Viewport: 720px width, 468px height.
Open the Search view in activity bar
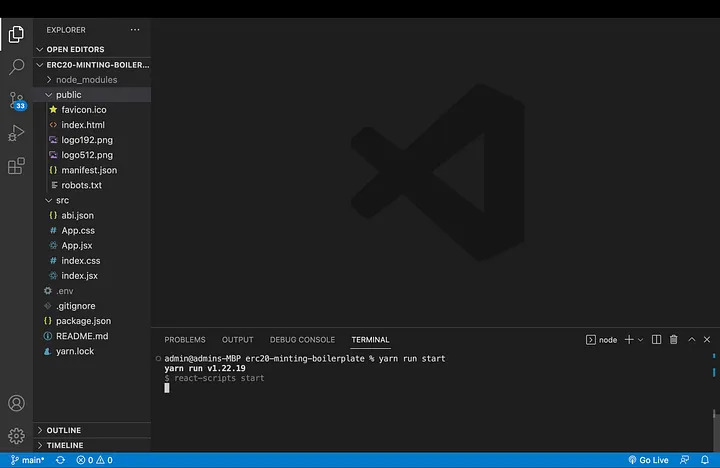[x=16, y=67]
